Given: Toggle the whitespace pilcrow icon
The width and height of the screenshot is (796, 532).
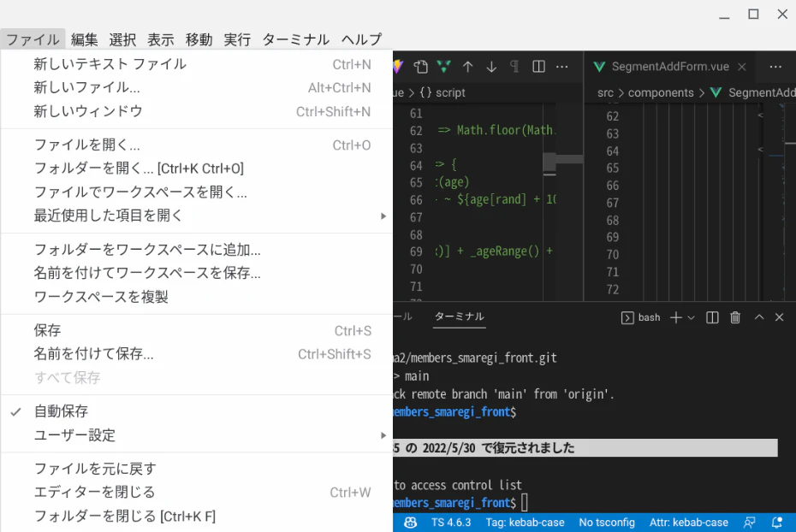Looking at the screenshot, I should (514, 67).
